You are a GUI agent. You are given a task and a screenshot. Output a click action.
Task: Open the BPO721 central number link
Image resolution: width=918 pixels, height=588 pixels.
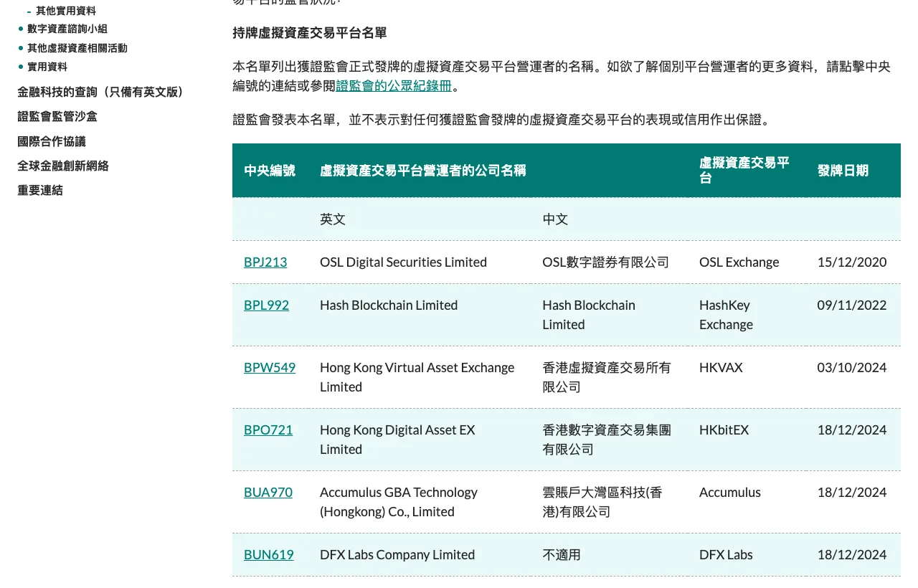click(x=268, y=430)
